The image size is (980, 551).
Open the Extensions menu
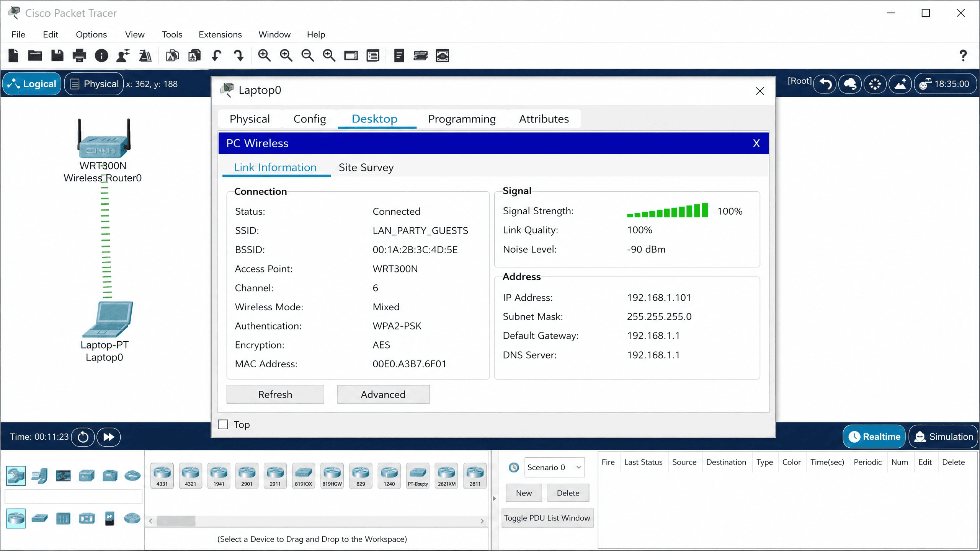click(220, 34)
